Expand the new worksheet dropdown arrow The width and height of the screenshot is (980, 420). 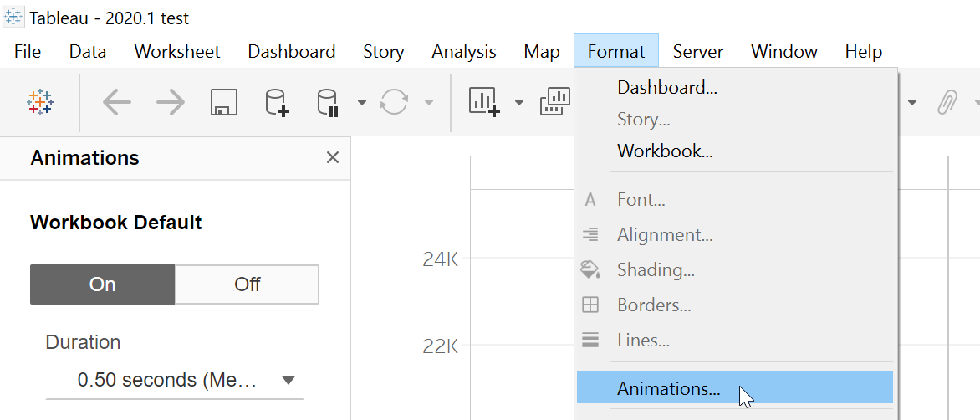[518, 103]
